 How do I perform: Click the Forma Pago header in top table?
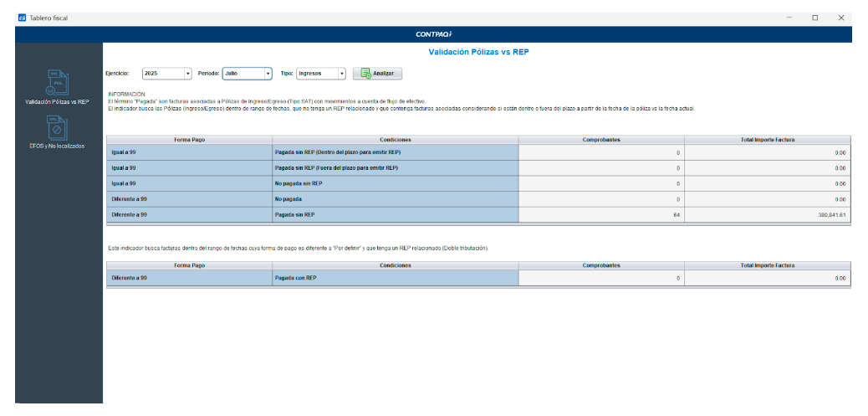(x=189, y=140)
